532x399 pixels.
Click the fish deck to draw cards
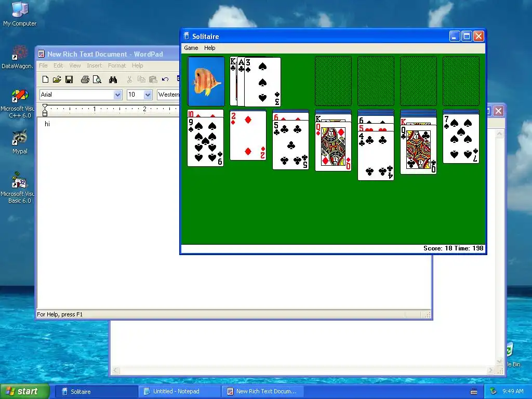point(206,82)
